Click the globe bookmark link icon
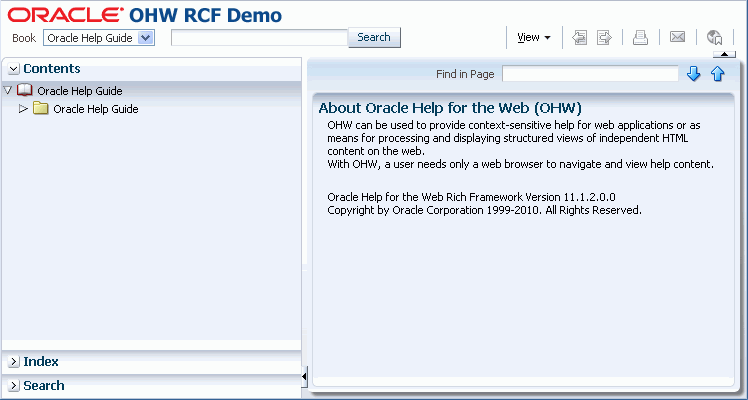Viewport: 748px width, 400px height. pyautogui.click(x=715, y=37)
